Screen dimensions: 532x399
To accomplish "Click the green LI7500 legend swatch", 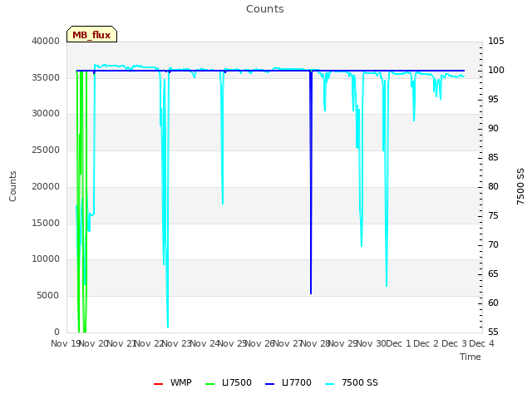I will (x=210, y=384).
